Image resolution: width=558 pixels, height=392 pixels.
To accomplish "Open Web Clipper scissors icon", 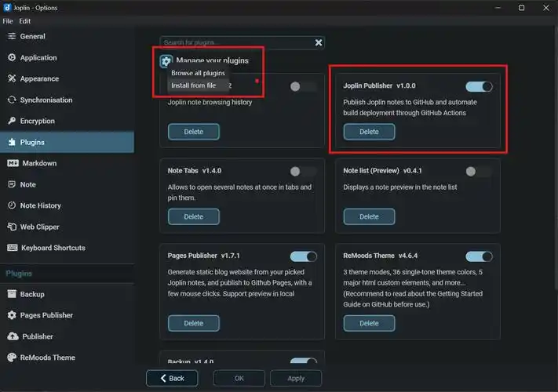I will pyautogui.click(x=12, y=227).
